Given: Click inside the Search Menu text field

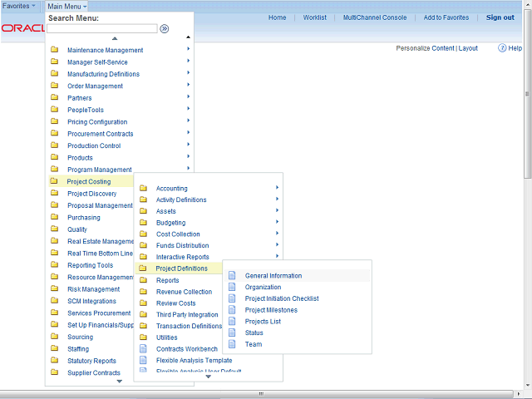Looking at the screenshot, I should point(101,28).
